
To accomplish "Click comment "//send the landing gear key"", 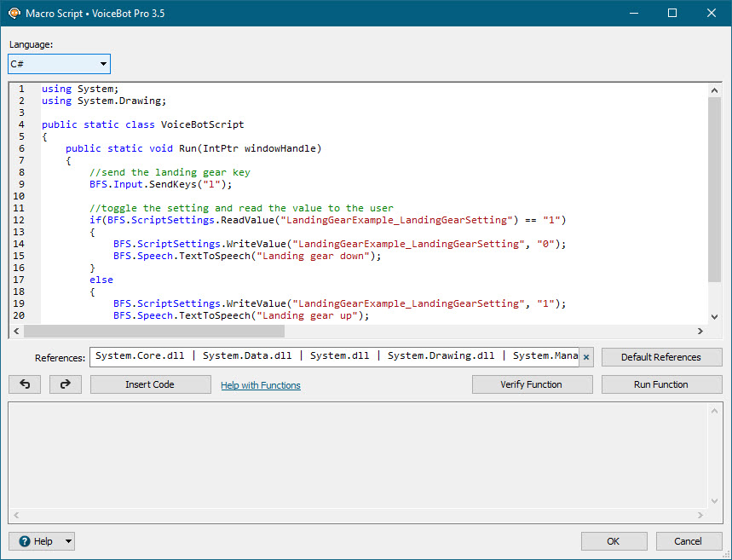I will 170,172.
